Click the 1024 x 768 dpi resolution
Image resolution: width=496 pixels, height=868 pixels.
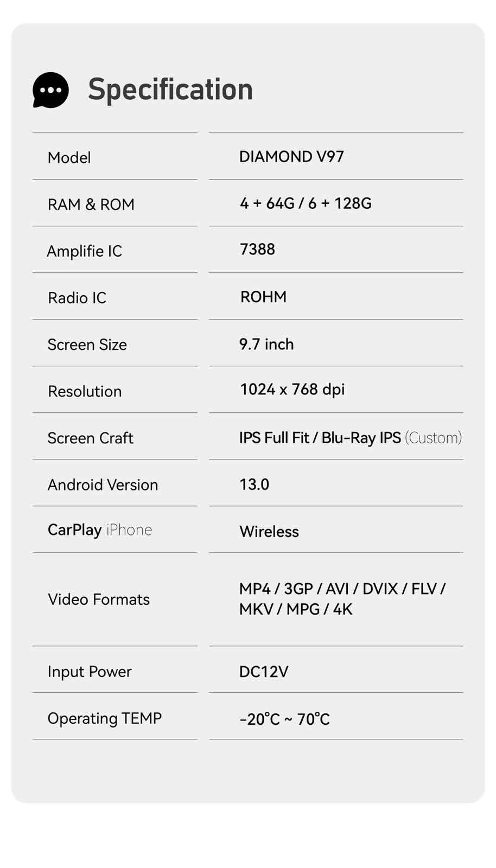[292, 390]
